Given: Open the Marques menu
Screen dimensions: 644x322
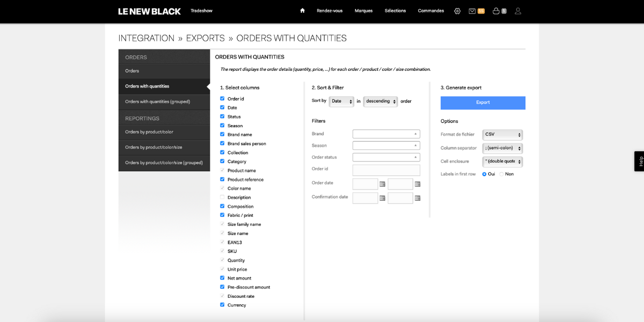Looking at the screenshot, I should click(363, 11).
